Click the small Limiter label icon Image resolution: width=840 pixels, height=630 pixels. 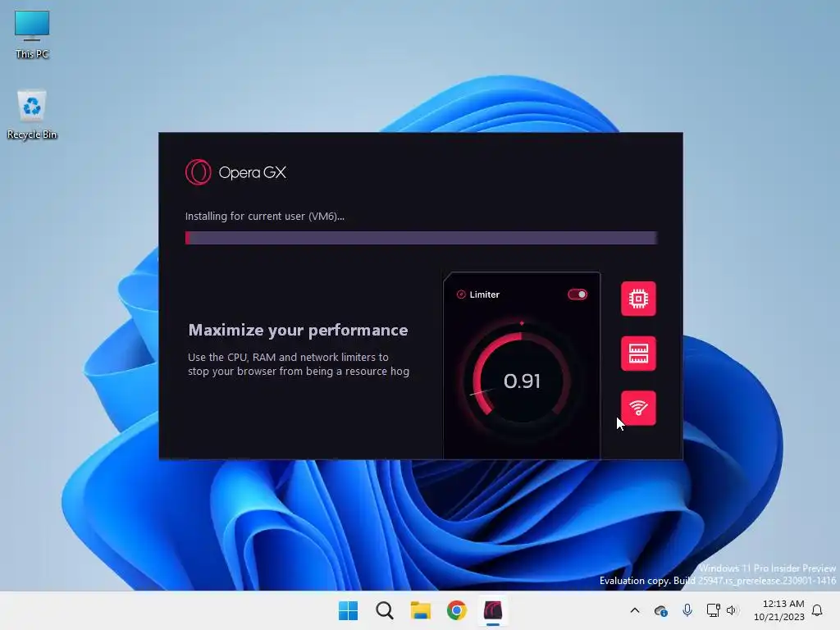(x=461, y=294)
